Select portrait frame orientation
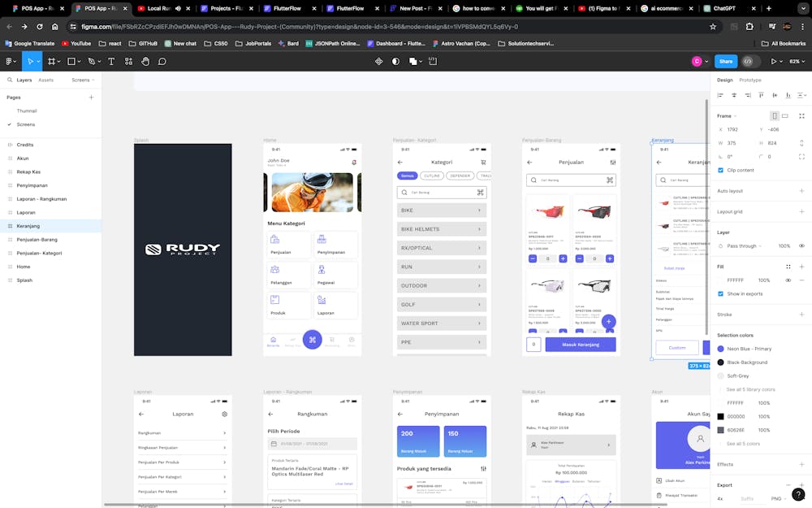The height and width of the screenshot is (508, 812). 775,116
